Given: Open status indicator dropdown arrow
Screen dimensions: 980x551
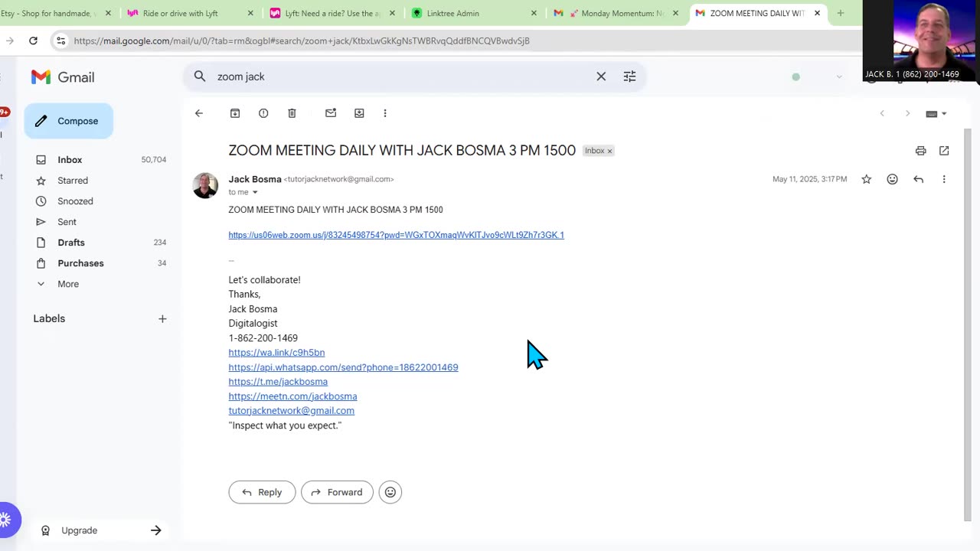Looking at the screenshot, I should pos(839,77).
